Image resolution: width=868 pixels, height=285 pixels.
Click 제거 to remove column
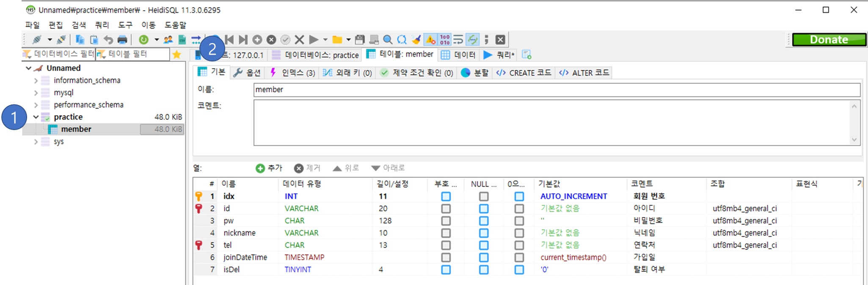307,168
